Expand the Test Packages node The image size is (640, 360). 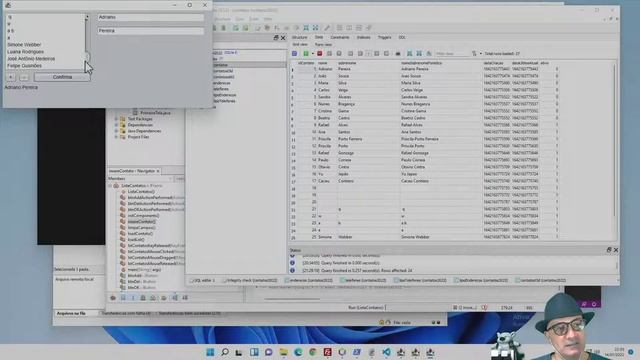point(116,119)
